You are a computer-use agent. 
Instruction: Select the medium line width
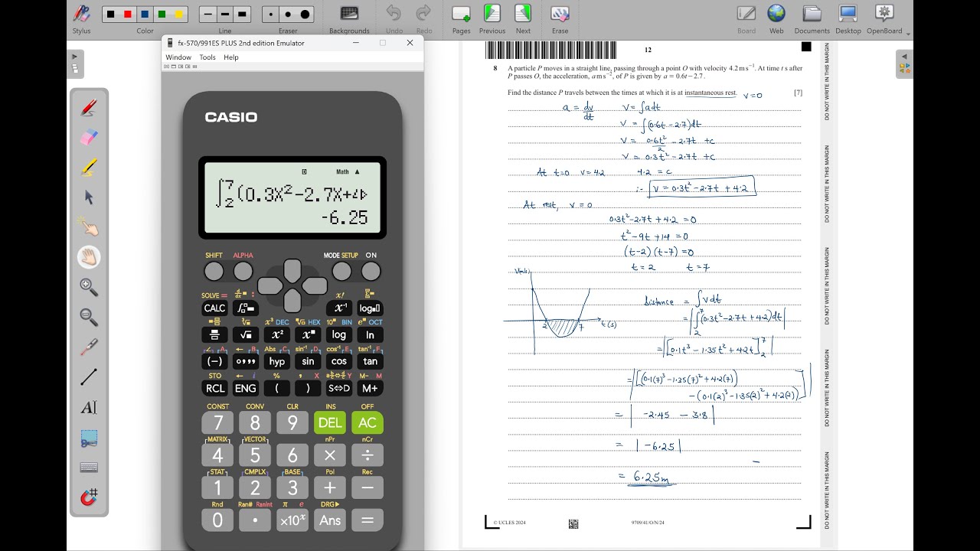tap(225, 15)
